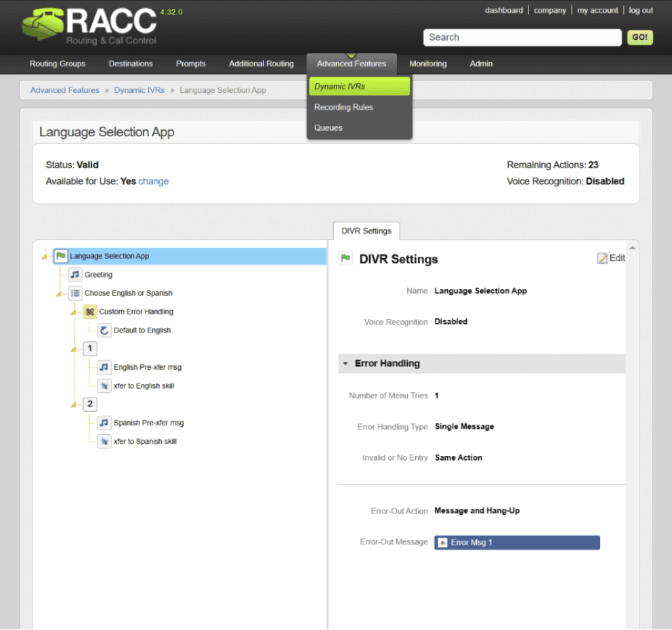The height and width of the screenshot is (630, 672).
Task: Collapse the Choose English or Spanish node
Action: [59, 294]
